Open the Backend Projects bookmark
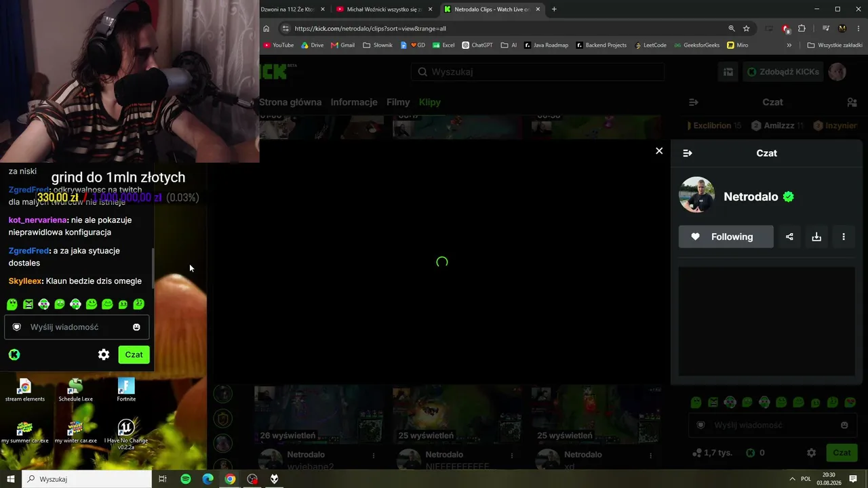This screenshot has width=868, height=488. [601, 45]
